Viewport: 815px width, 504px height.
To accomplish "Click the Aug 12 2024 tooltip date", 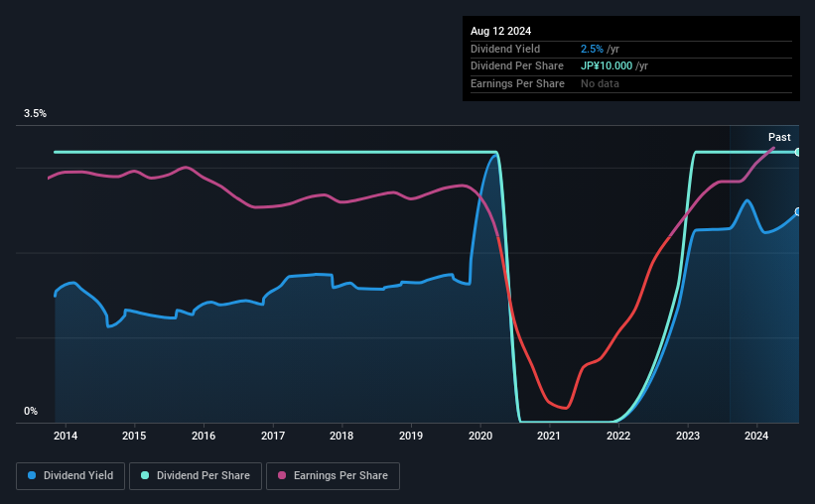I will tap(498, 29).
